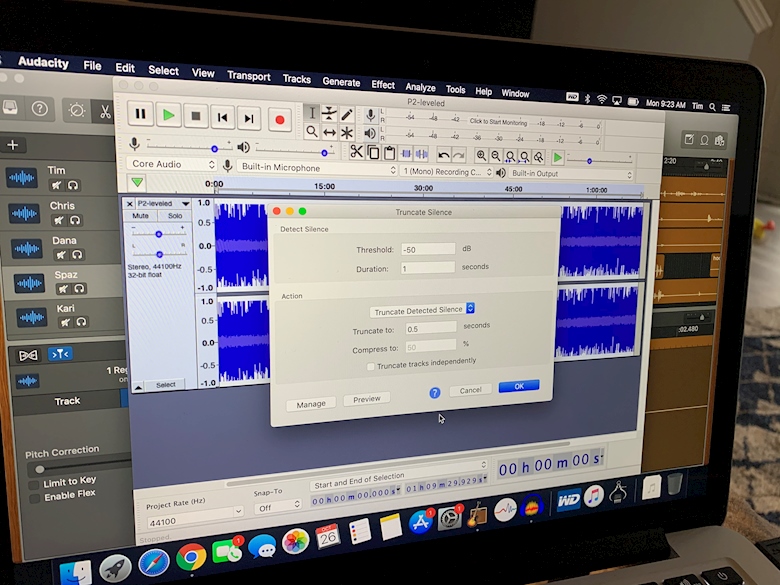Open the Built-in Microphone device dropdown
Viewport: 780px width, 585px height.
(x=317, y=168)
